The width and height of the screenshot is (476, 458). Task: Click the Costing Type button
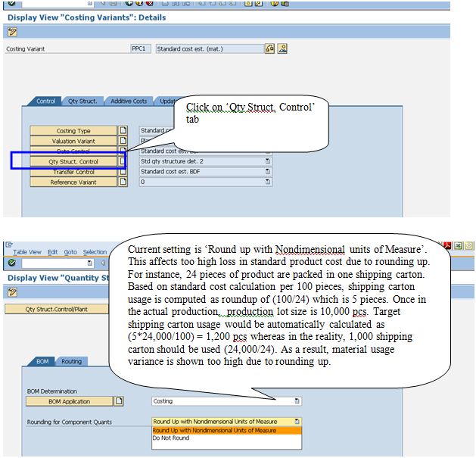point(73,131)
